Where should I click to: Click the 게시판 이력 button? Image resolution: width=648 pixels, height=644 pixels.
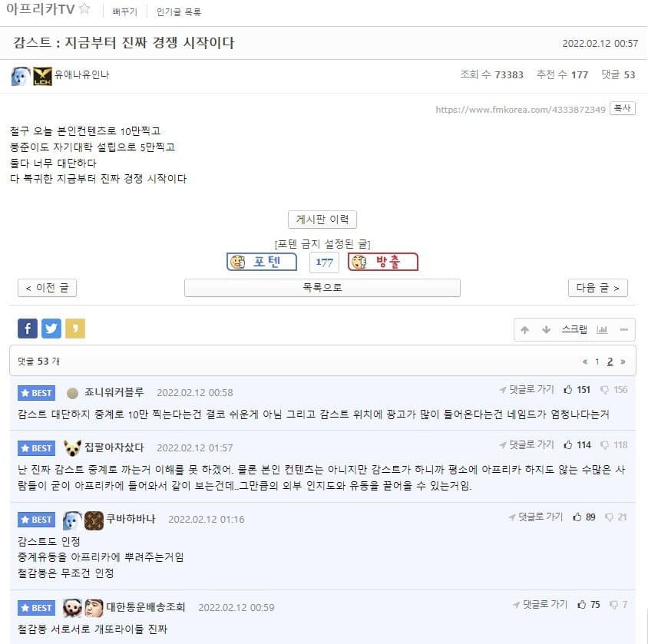click(x=322, y=220)
